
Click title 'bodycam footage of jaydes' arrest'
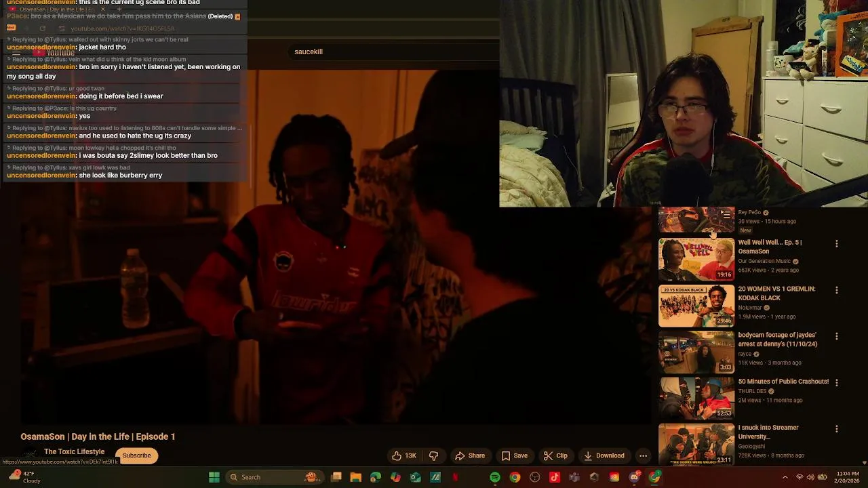click(x=777, y=340)
